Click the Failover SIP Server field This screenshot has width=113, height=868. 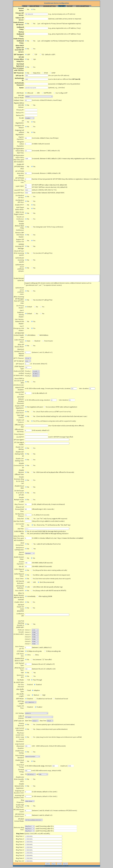click(36, 19)
